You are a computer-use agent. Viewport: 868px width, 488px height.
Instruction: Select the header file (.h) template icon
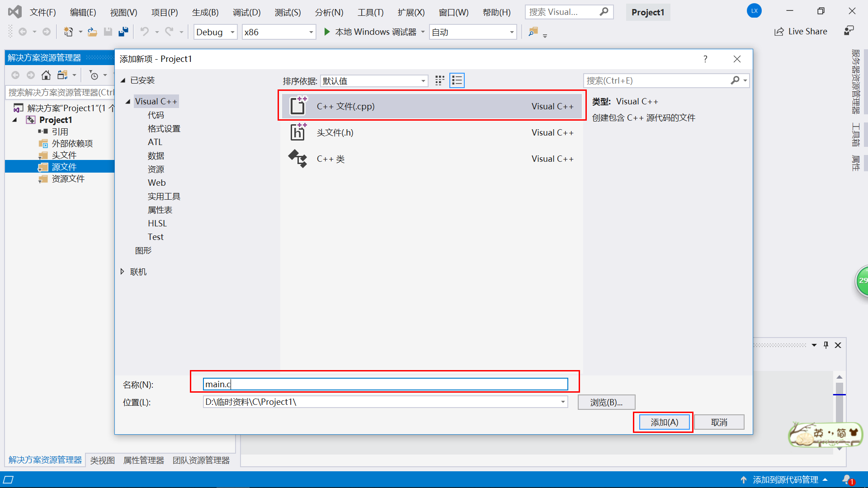(298, 132)
